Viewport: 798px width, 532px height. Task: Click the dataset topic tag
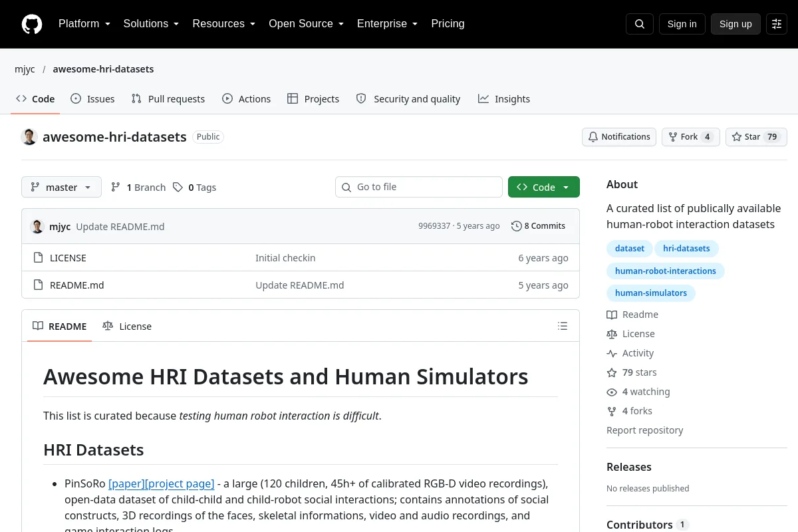point(630,249)
